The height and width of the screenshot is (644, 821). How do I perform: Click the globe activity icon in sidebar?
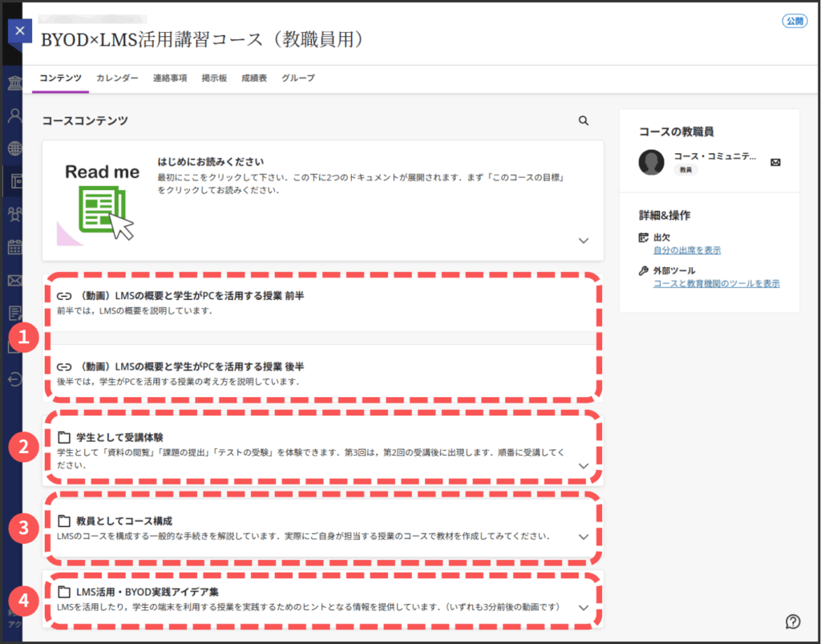[x=14, y=148]
